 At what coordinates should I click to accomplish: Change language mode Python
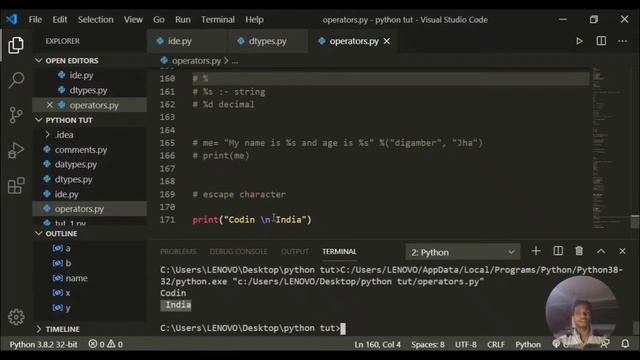pos(528,344)
